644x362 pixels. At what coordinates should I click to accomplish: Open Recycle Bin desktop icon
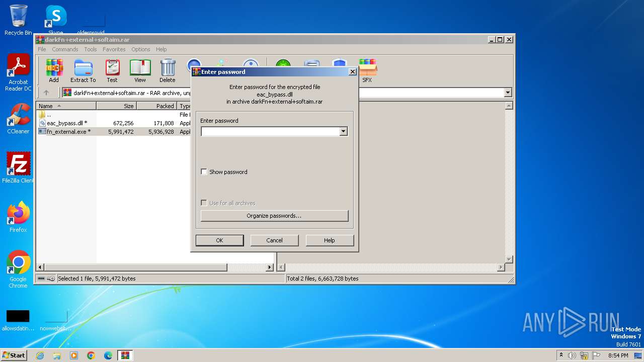(18, 20)
